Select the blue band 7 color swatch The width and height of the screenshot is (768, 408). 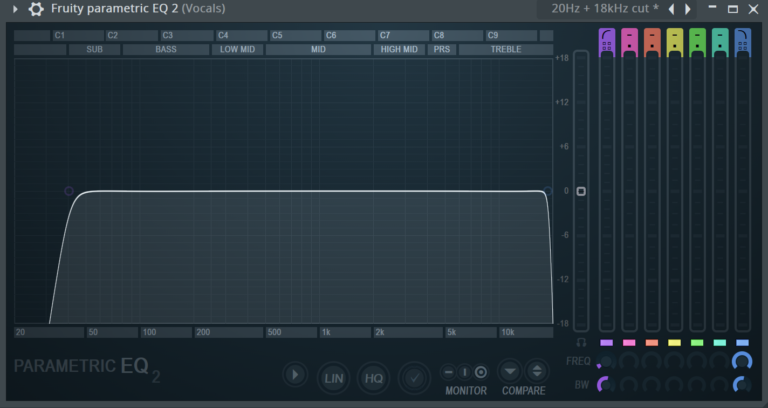(x=743, y=343)
